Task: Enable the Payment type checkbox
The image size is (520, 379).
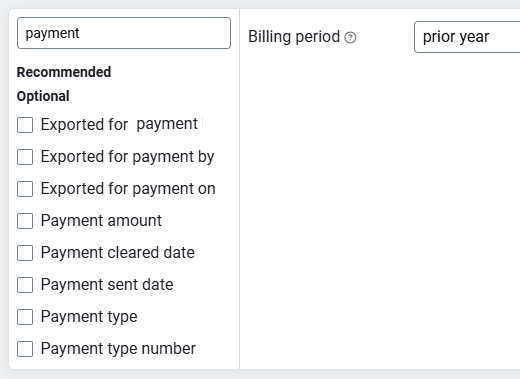Action: (x=25, y=317)
